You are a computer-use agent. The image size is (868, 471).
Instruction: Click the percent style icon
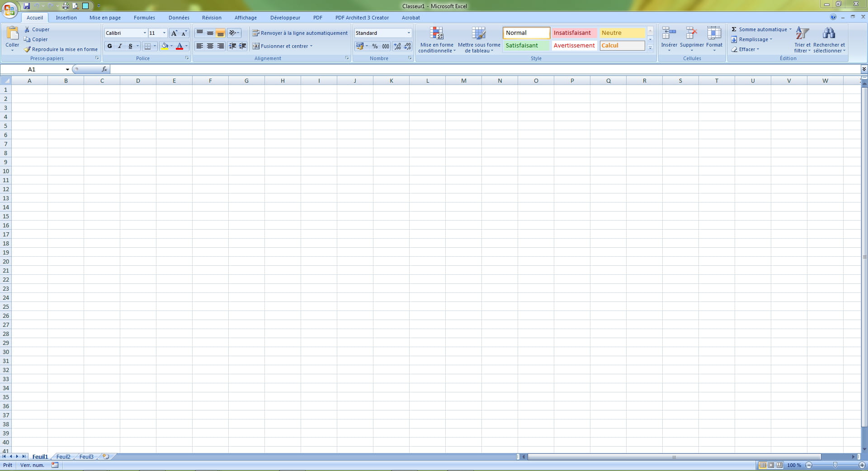(375, 46)
